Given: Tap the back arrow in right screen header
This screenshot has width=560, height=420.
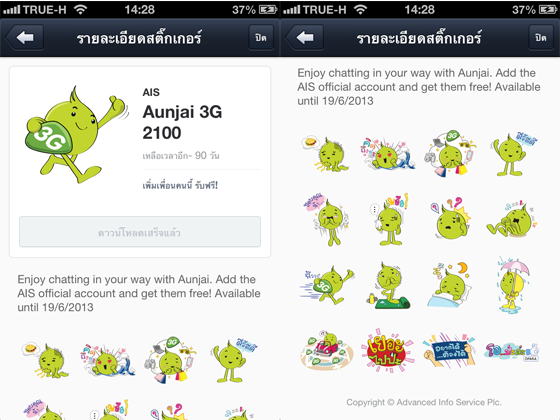Looking at the screenshot, I should (x=305, y=38).
